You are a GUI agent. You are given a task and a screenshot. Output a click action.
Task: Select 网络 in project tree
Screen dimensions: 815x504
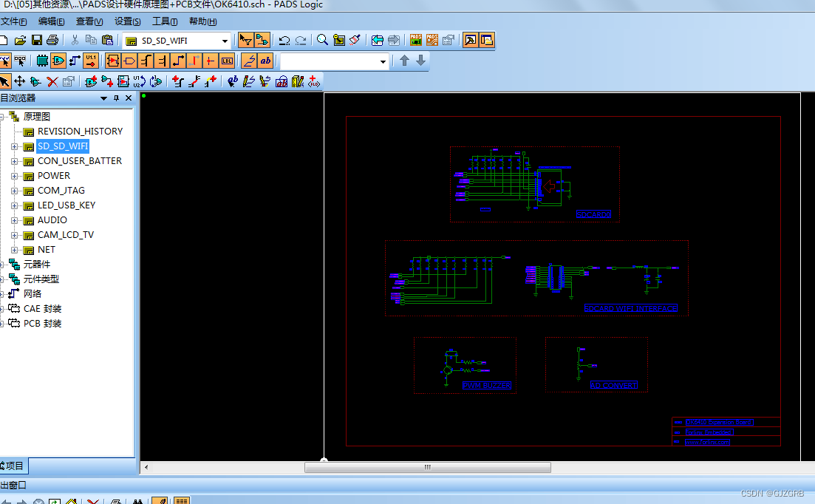pos(33,293)
